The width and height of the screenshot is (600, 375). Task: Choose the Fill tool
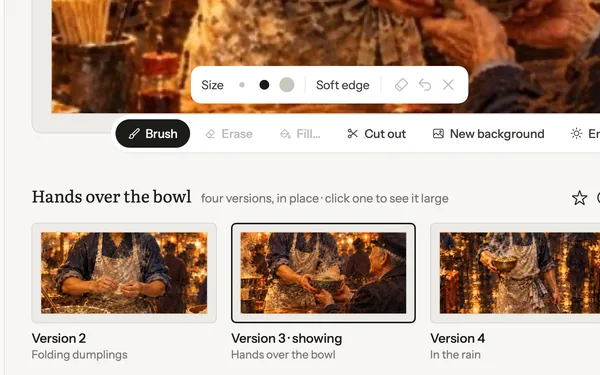pyautogui.click(x=300, y=134)
